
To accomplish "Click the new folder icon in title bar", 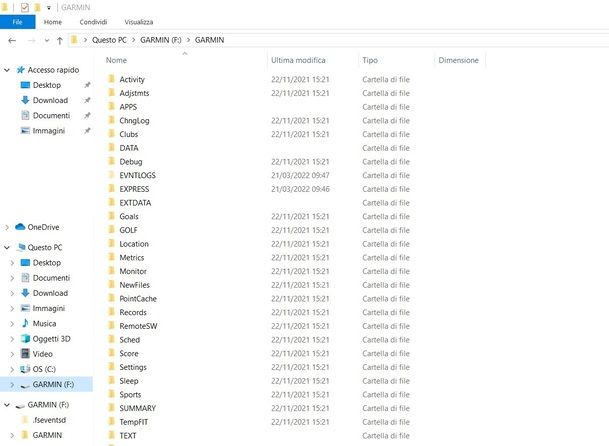I will 38,7.
